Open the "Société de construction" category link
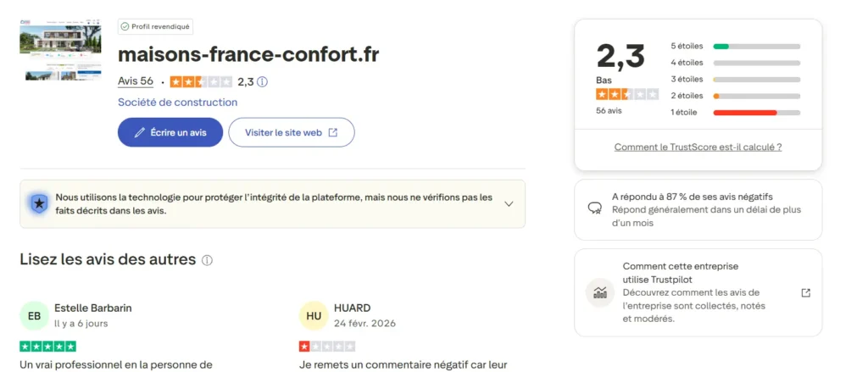 [177, 103]
